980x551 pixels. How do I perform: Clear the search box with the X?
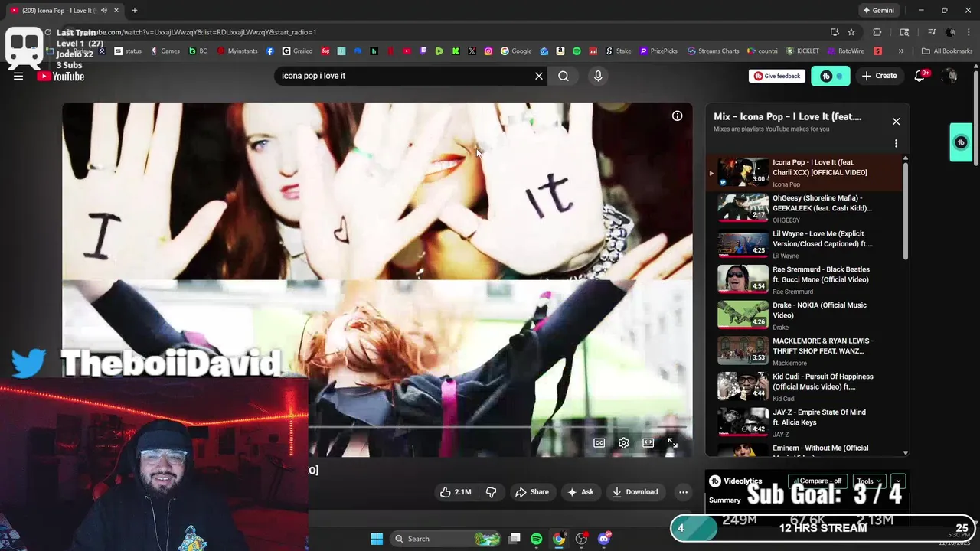click(539, 76)
